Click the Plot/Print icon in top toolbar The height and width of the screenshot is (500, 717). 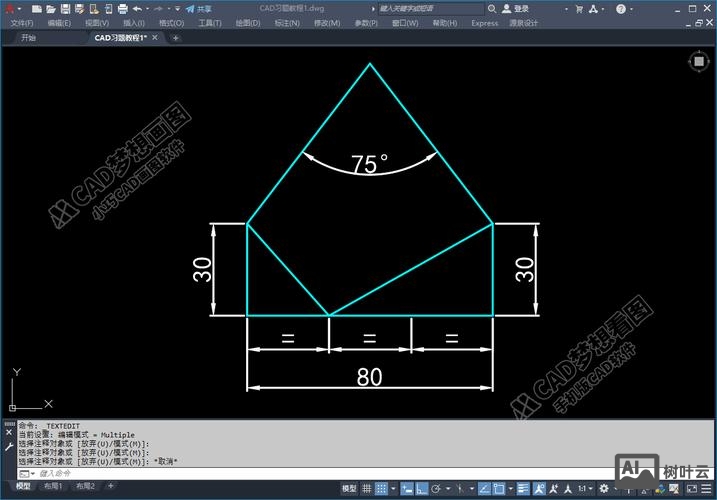coord(122,8)
